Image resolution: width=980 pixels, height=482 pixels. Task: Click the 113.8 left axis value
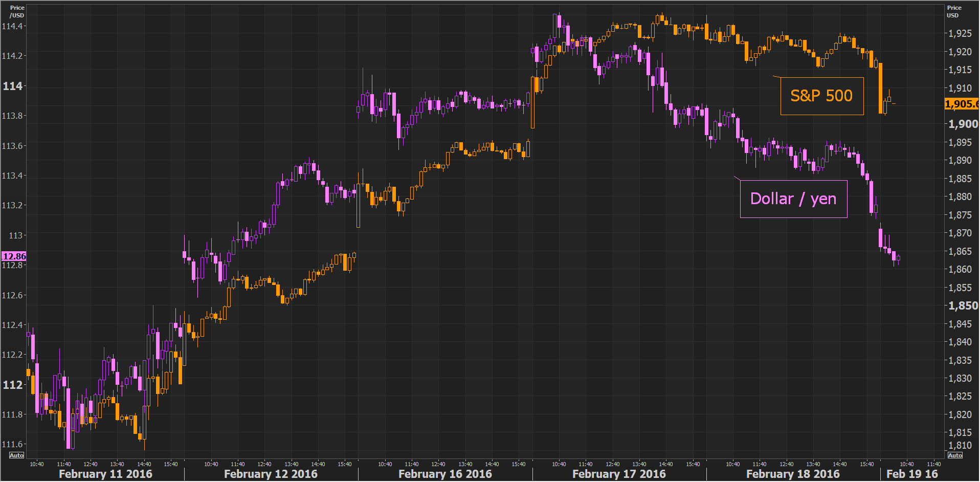click(12, 116)
